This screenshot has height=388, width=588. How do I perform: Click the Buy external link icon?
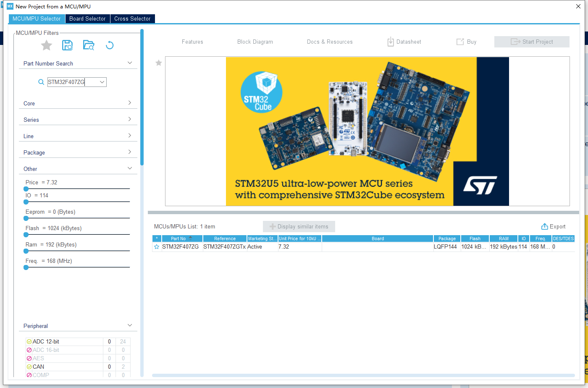[460, 42]
